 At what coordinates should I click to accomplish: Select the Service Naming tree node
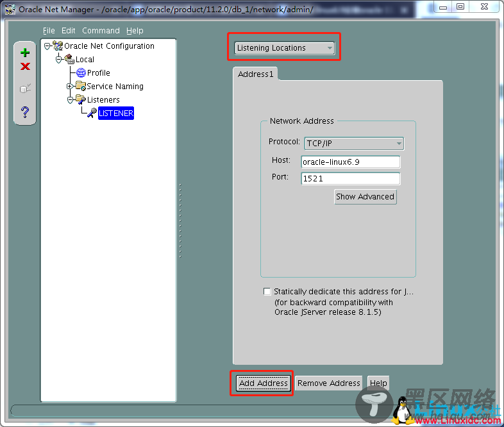[x=115, y=87]
